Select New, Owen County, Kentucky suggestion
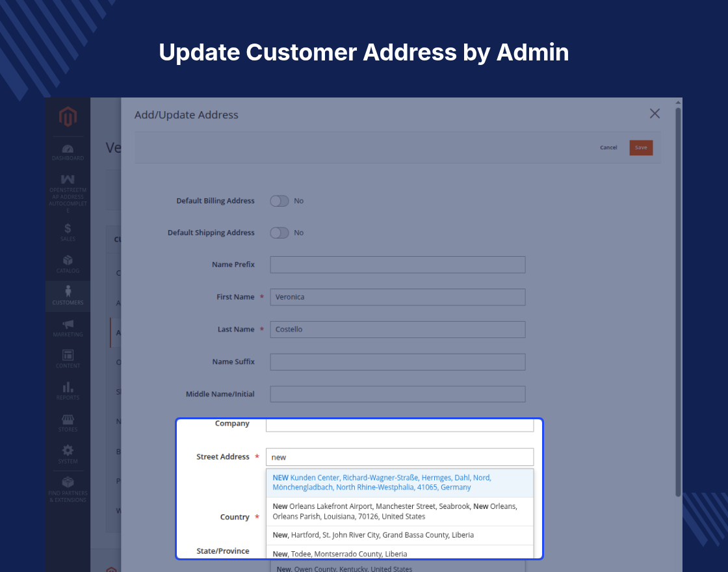This screenshot has width=728, height=572. click(x=398, y=567)
